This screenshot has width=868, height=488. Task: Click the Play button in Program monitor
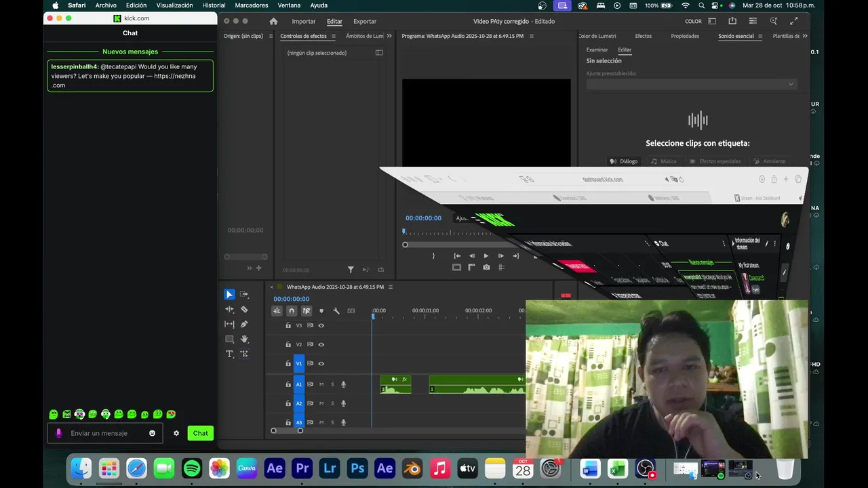click(486, 256)
